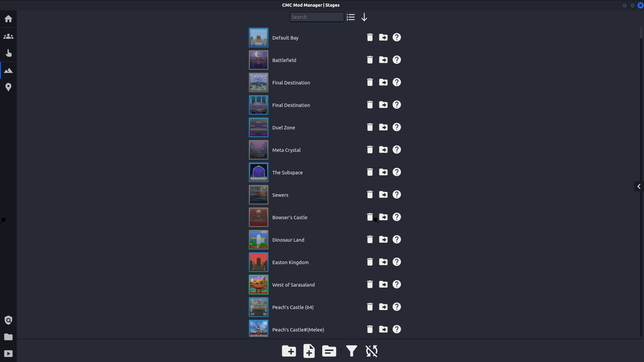Toggle the list view option near search
Image resolution: width=644 pixels, height=362 pixels.
pyautogui.click(x=350, y=17)
